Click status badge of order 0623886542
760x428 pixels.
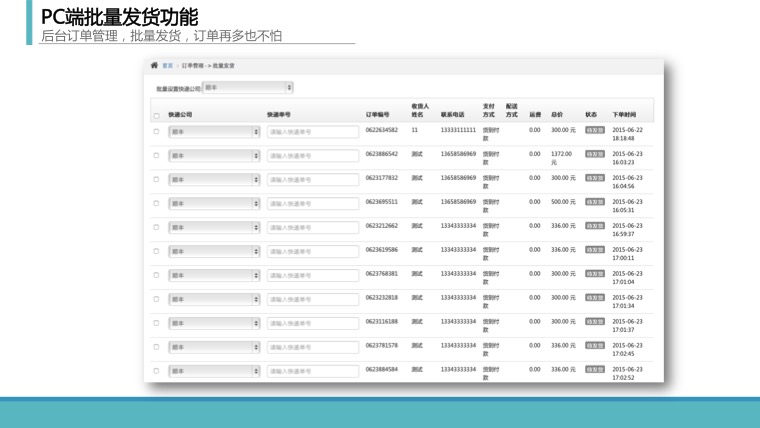(595, 154)
